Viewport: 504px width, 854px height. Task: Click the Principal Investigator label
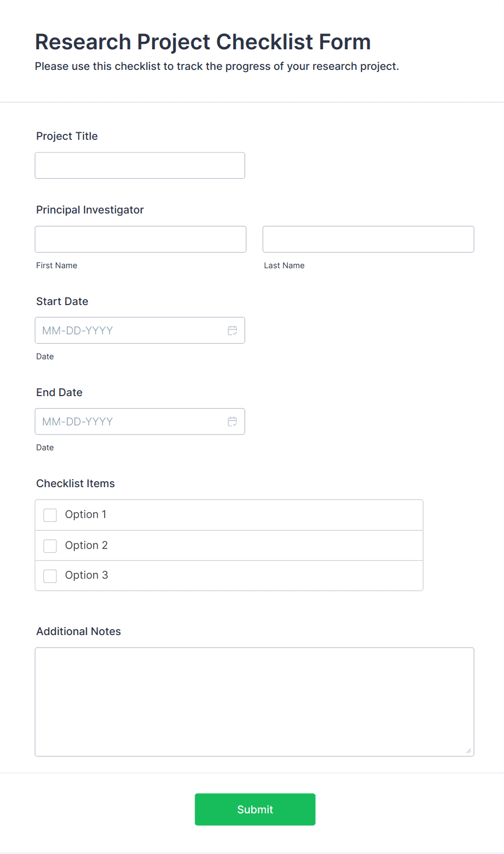[90, 210]
